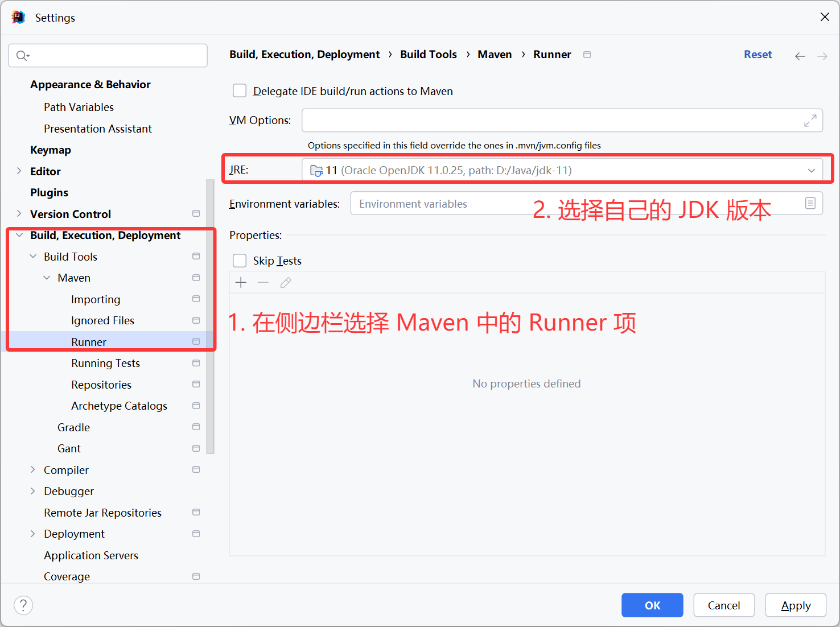The width and height of the screenshot is (840, 627).
Task: Collapse the Build Tools tree node
Action: point(33,257)
